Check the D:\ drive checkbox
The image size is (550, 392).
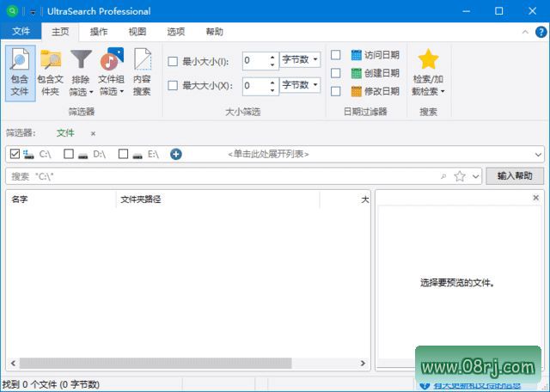69,154
